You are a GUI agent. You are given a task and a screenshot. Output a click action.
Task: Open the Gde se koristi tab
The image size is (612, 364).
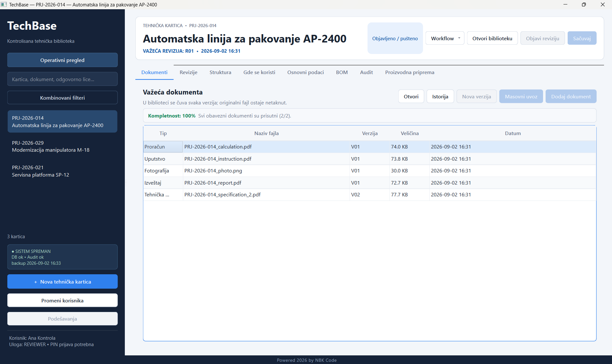tap(259, 72)
